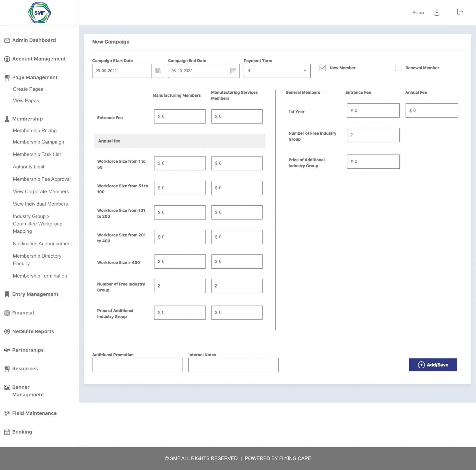Screen dimensions: 476x470
Task: Click the Add/Save button
Action: (x=433, y=365)
